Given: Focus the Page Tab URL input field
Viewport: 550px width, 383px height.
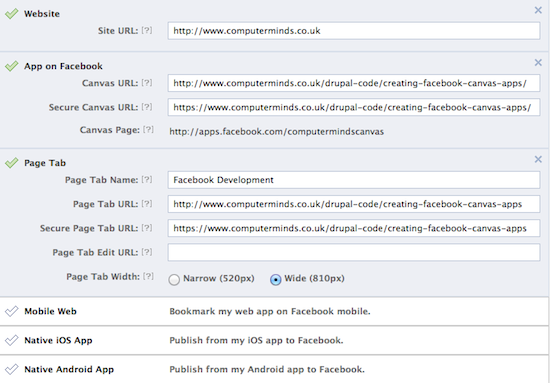Looking at the screenshot, I should (354, 204).
